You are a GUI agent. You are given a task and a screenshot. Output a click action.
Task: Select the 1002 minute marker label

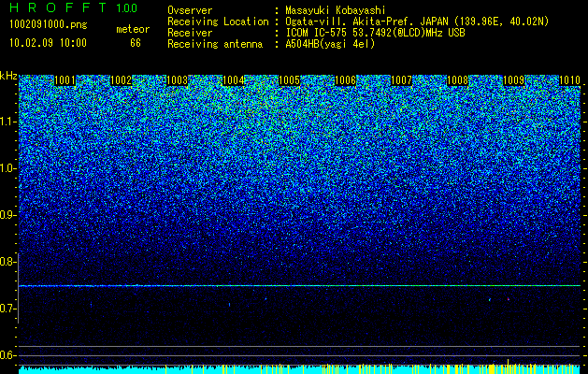(122, 80)
